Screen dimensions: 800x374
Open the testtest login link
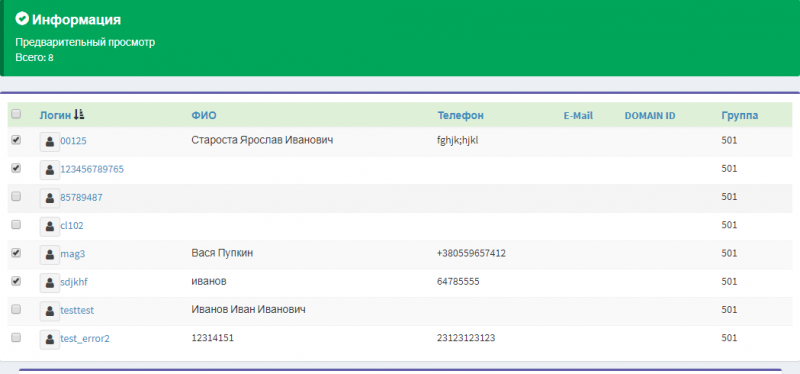(x=77, y=310)
